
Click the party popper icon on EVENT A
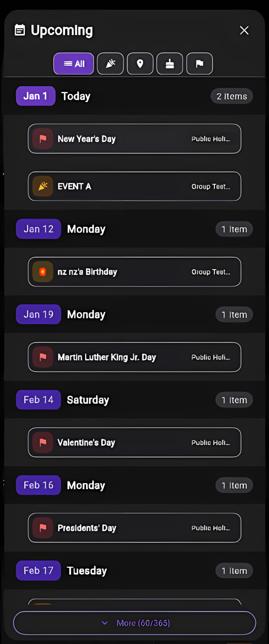point(43,186)
